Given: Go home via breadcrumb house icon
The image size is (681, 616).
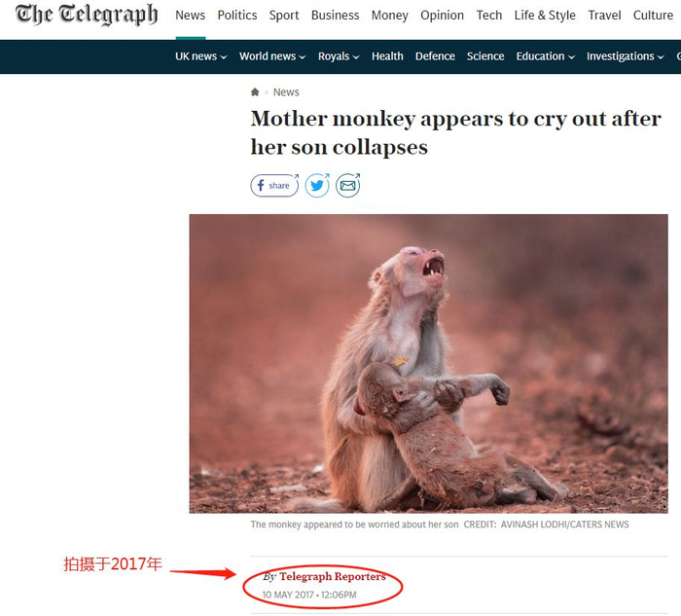Looking at the screenshot, I should 255,91.
